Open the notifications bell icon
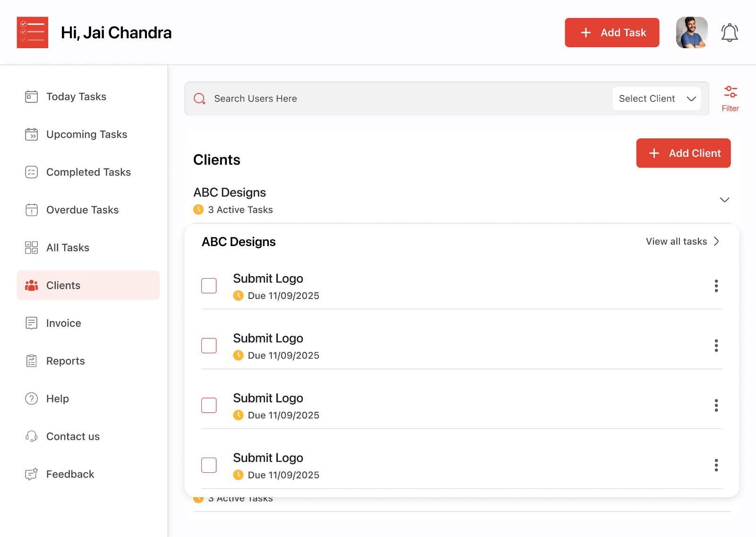Image resolution: width=756 pixels, height=537 pixels. (x=729, y=32)
